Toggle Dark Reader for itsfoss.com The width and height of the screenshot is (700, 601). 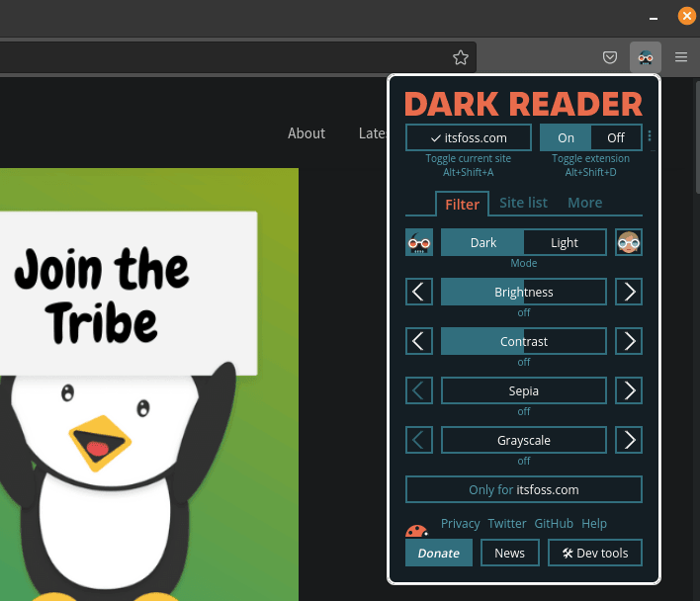470,137
